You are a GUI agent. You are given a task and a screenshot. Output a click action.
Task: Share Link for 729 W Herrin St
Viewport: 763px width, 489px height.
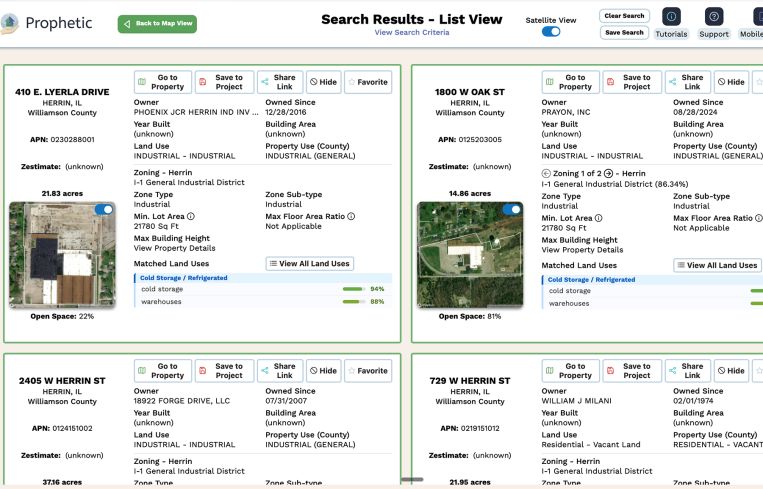pos(688,371)
